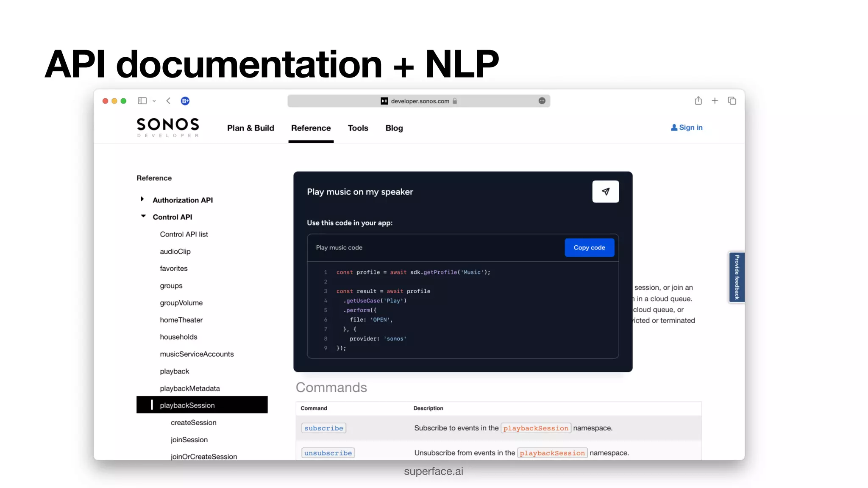868x488 pixels.
Task: Select favorites in the sidebar
Action: coord(173,269)
